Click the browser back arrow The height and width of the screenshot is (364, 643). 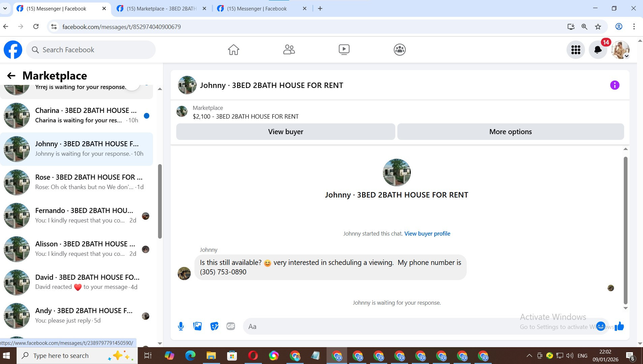(x=6, y=27)
